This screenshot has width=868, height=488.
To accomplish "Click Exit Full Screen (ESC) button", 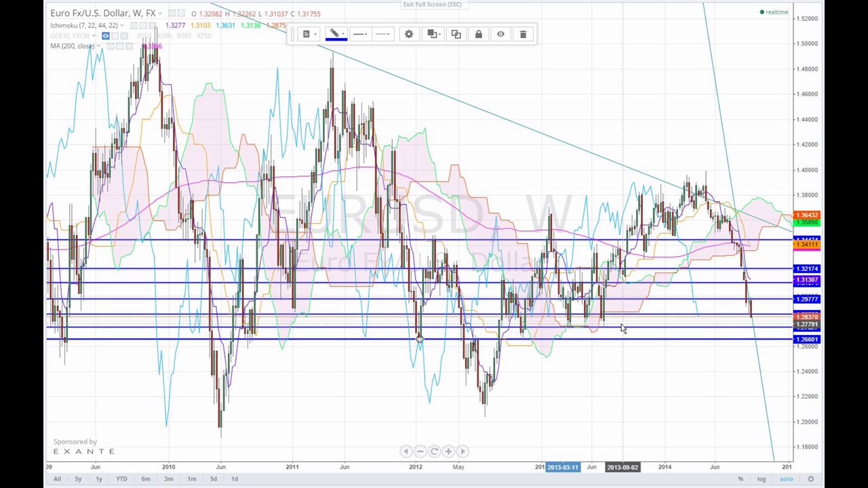I will (x=432, y=5).
